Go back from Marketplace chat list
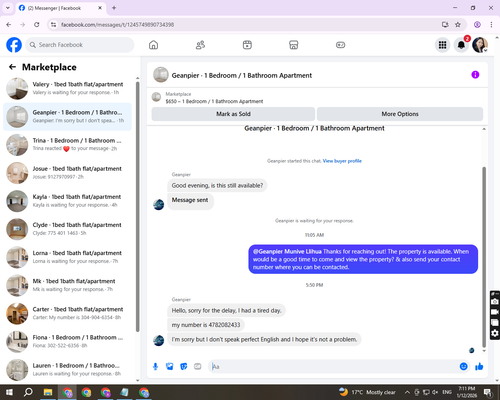The width and height of the screenshot is (500, 400). pyautogui.click(x=12, y=67)
